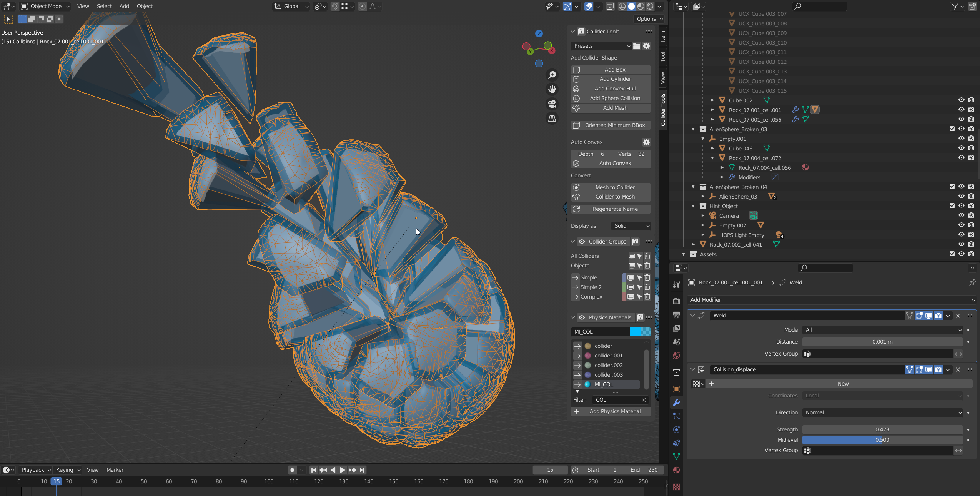Enable the snapping magnet in header

(334, 6)
